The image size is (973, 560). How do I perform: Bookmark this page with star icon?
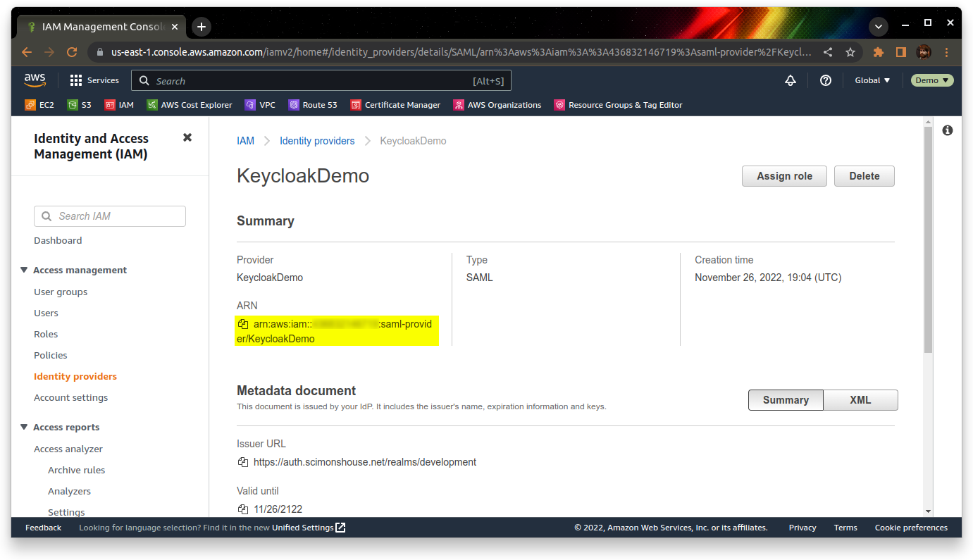(850, 52)
